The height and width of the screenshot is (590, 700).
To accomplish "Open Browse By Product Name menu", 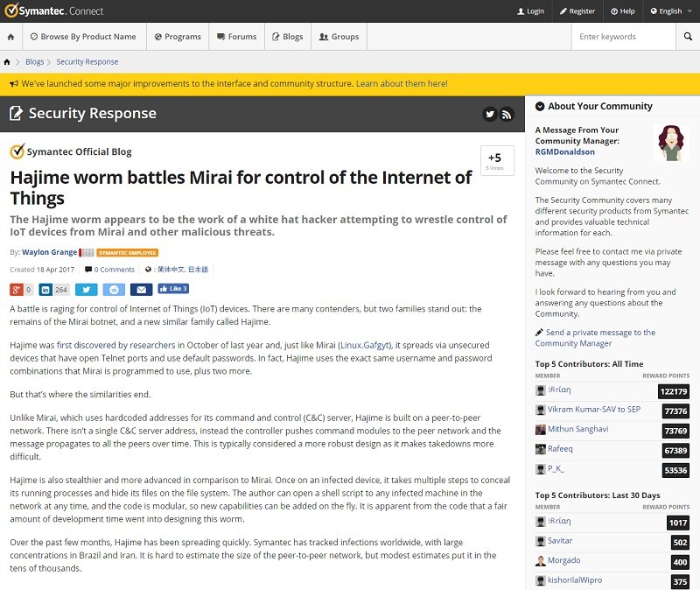I will coord(83,37).
